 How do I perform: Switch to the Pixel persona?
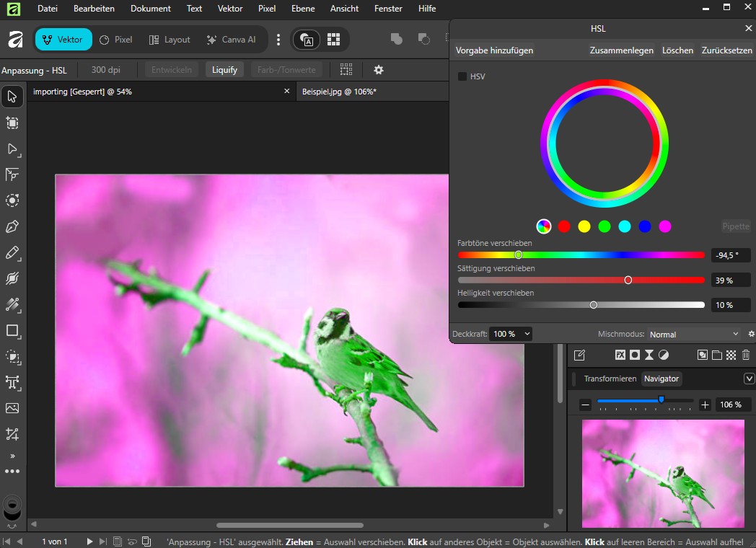coord(115,40)
